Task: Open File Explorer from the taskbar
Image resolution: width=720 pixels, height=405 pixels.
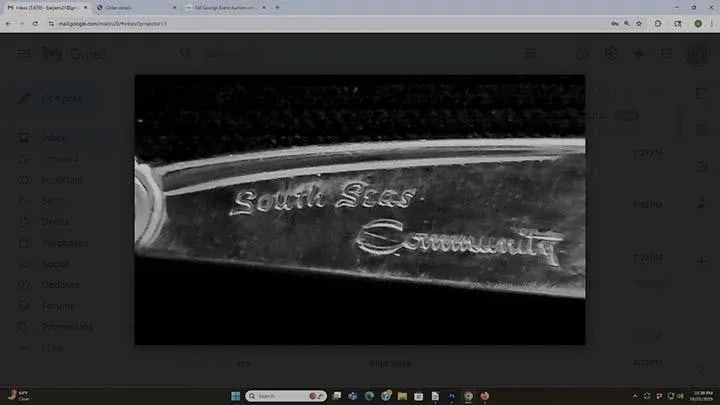Action: [x=402, y=396]
